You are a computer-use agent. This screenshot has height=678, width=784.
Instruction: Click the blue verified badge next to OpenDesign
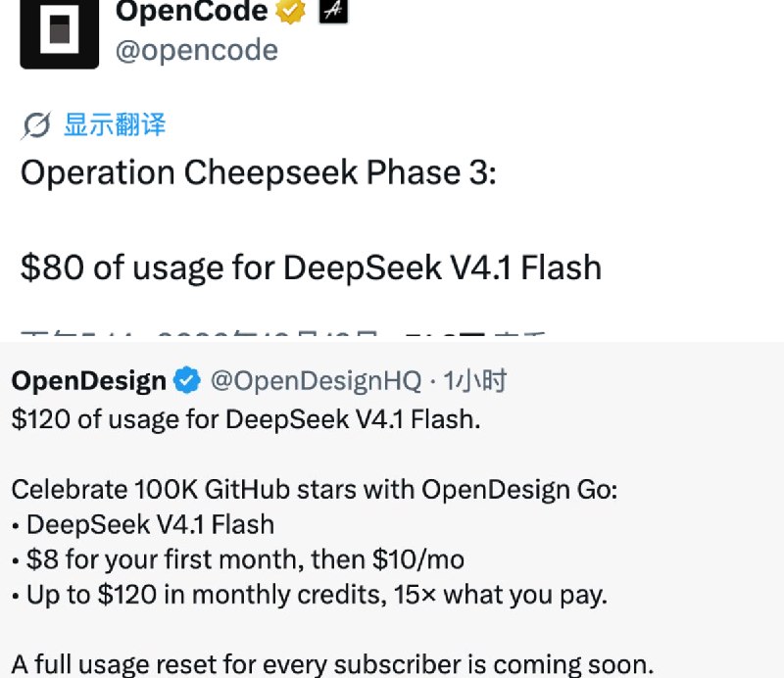tap(187, 380)
